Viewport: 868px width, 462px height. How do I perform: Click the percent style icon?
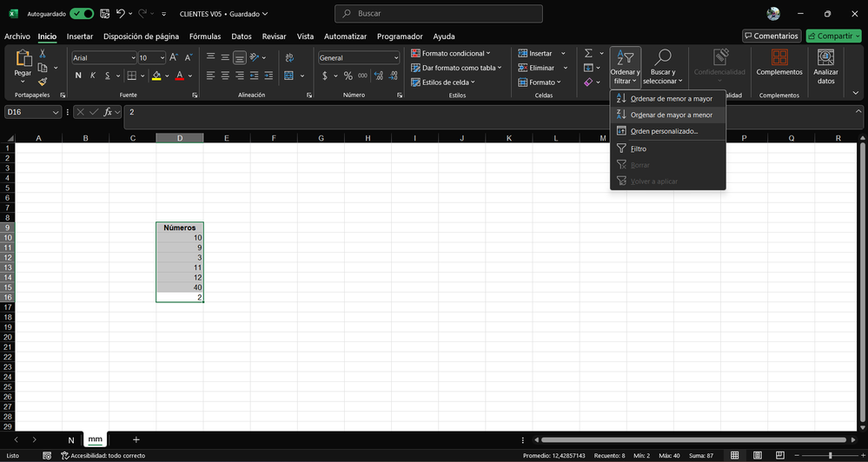348,76
